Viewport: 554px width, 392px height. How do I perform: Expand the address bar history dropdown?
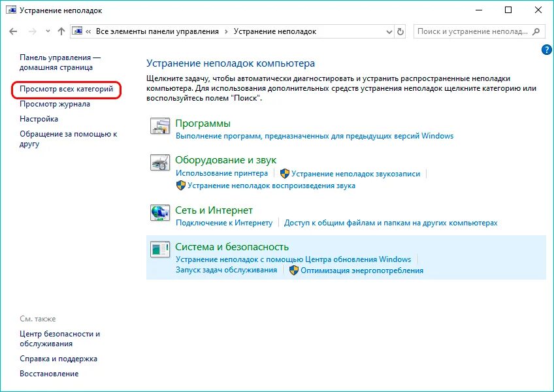389,32
